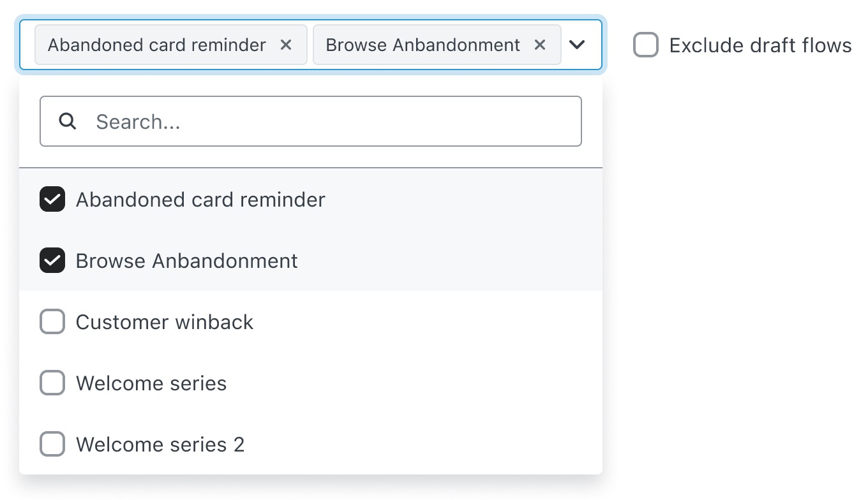The height and width of the screenshot is (500, 868).
Task: Click the Customer winback text label
Action: 164,321
